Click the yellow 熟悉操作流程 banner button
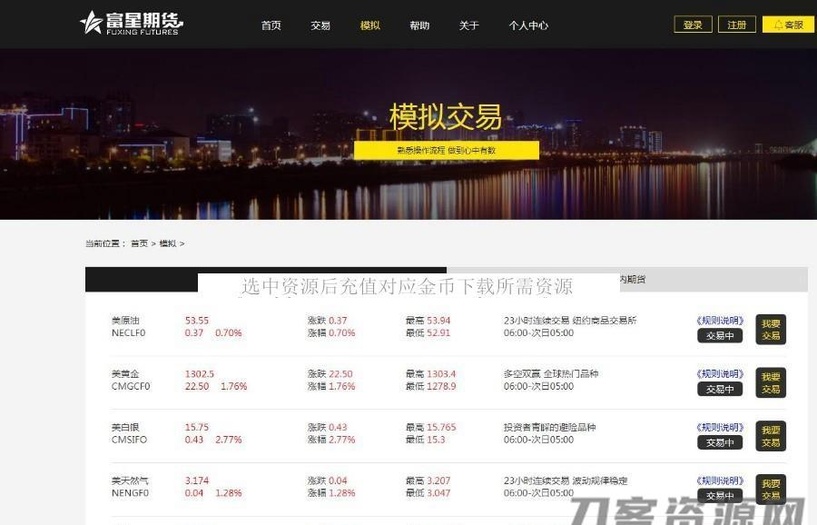The width and height of the screenshot is (817, 525). pos(446,150)
